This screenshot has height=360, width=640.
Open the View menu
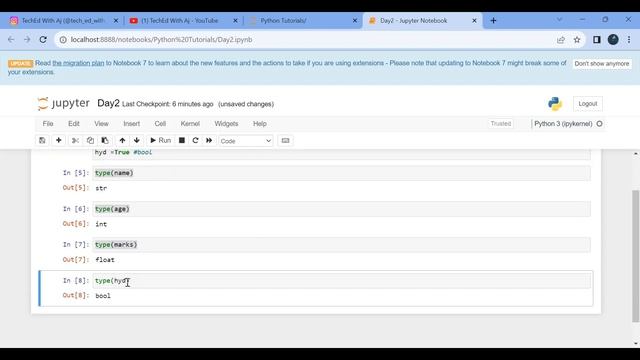[101, 124]
